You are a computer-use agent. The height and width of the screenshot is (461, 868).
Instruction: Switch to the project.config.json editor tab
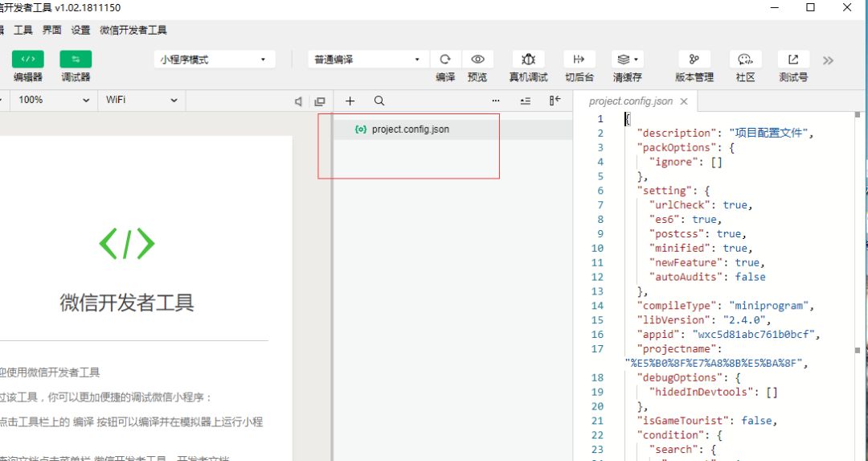[x=631, y=101]
